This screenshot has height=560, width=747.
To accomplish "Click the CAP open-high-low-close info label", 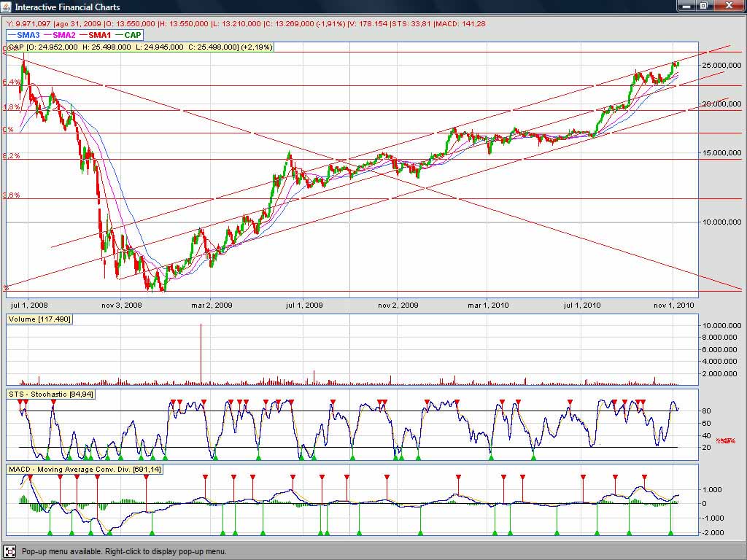I will point(140,47).
